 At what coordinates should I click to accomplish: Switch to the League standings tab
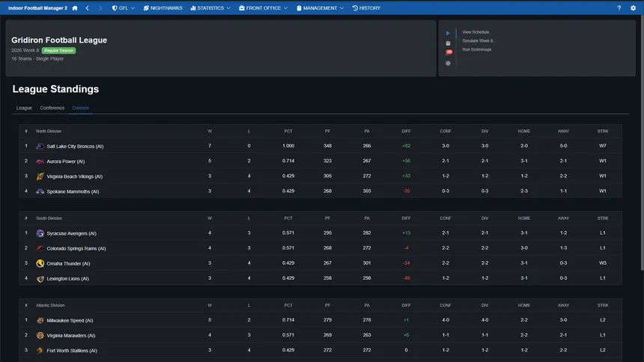click(x=24, y=108)
